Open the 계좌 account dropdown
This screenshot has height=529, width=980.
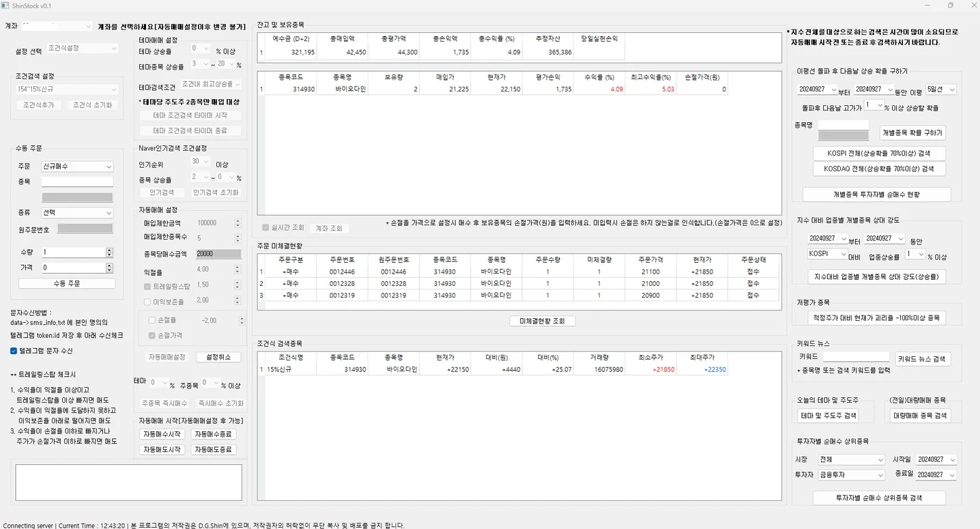57,26
